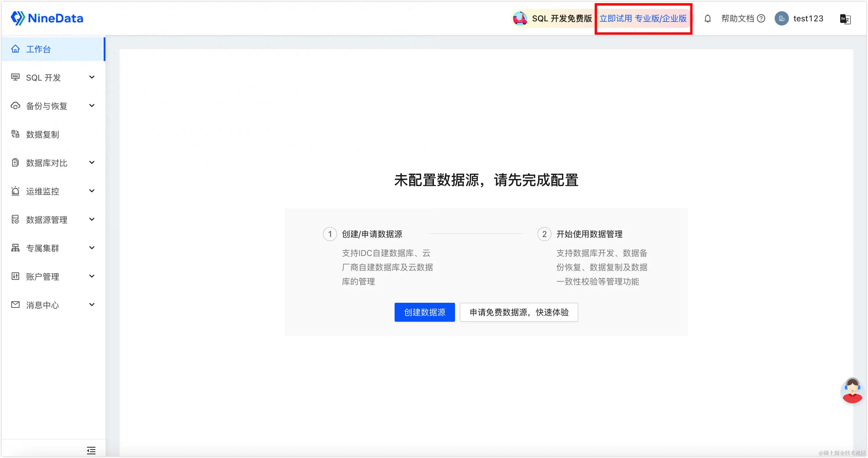
Task: Expand the SQL 开发 menu chevron
Action: coord(92,77)
